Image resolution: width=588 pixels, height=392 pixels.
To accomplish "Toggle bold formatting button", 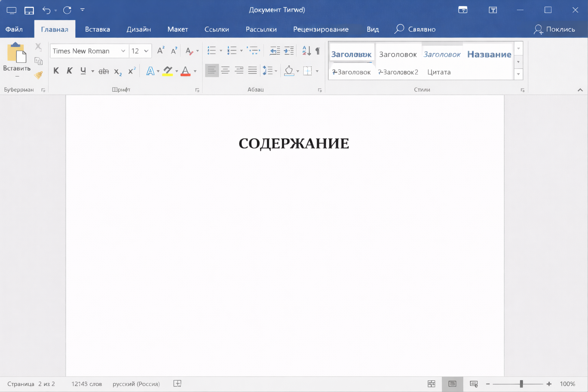I will tap(56, 71).
